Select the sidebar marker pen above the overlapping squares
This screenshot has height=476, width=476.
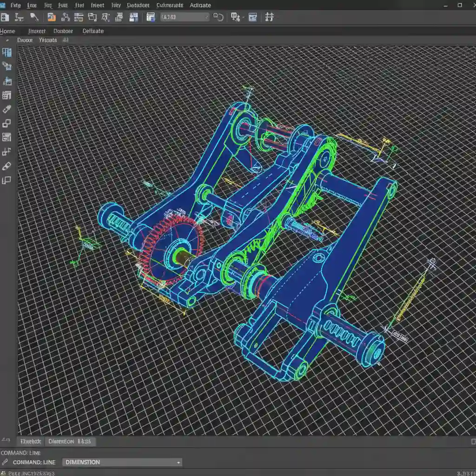7,109
